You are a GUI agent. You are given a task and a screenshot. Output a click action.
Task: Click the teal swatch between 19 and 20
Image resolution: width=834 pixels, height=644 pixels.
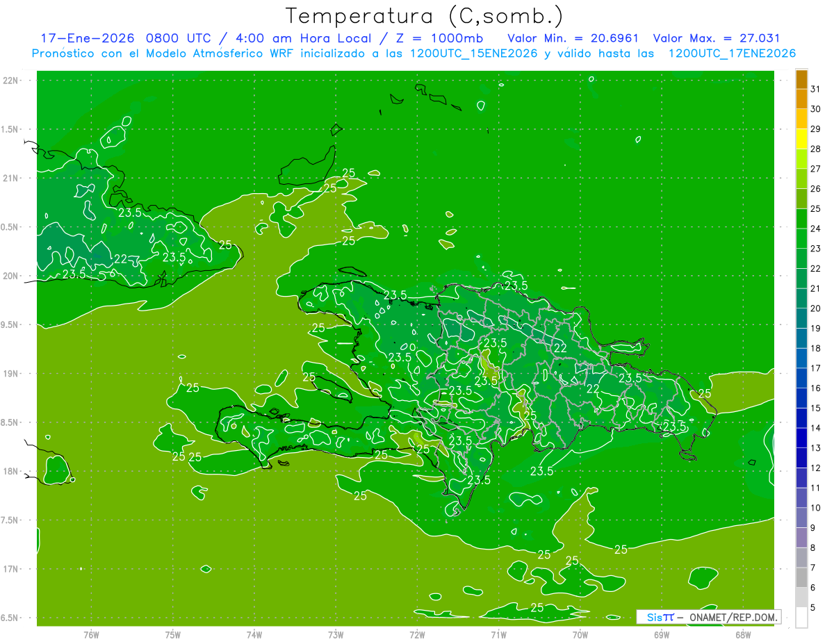click(801, 319)
